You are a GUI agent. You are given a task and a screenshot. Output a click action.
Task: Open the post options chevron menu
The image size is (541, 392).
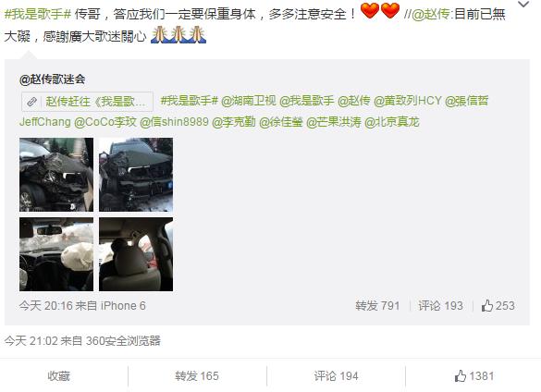523,4
